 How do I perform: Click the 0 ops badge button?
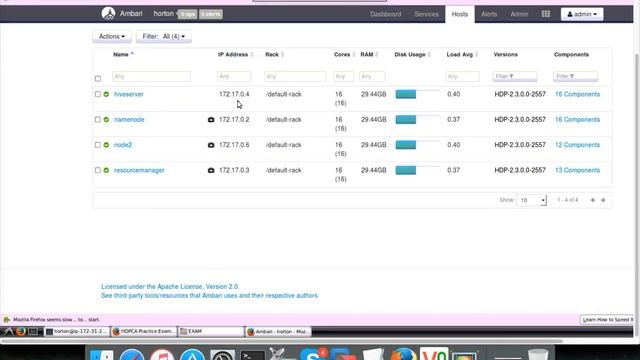(188, 14)
